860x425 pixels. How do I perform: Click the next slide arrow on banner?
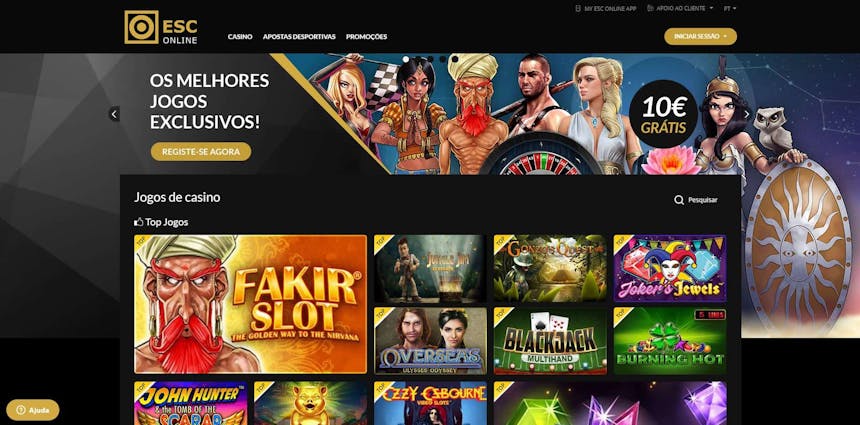(746, 114)
